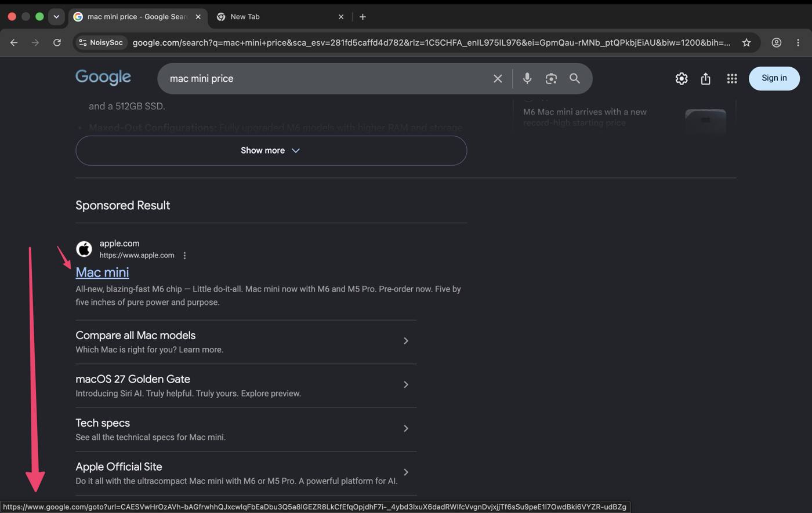
Task: Bookmark this page with the star icon
Action: [746, 42]
